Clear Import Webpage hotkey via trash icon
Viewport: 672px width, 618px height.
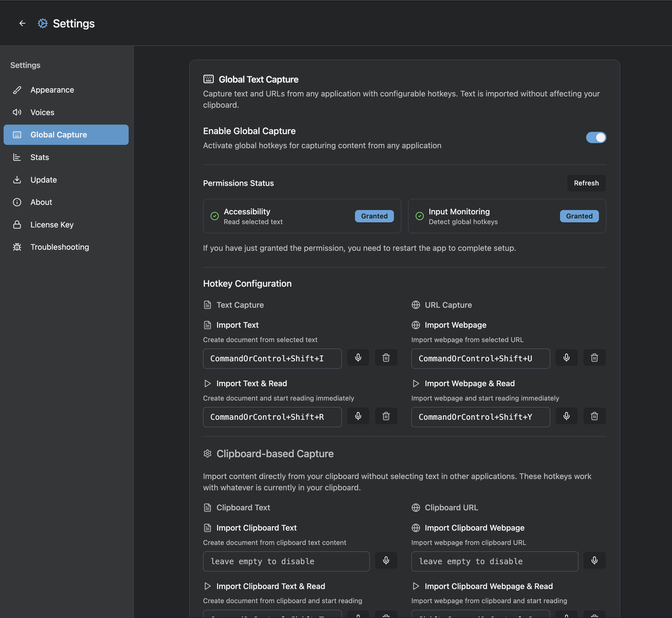pyautogui.click(x=594, y=358)
